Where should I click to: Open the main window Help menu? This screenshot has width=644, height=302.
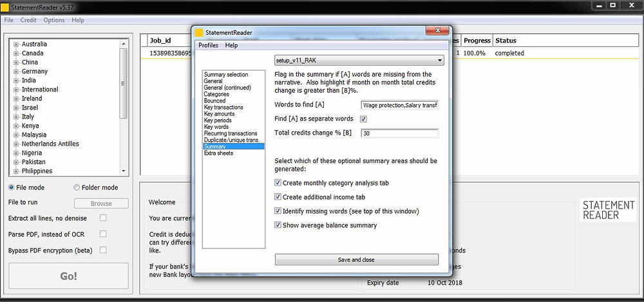(x=78, y=20)
